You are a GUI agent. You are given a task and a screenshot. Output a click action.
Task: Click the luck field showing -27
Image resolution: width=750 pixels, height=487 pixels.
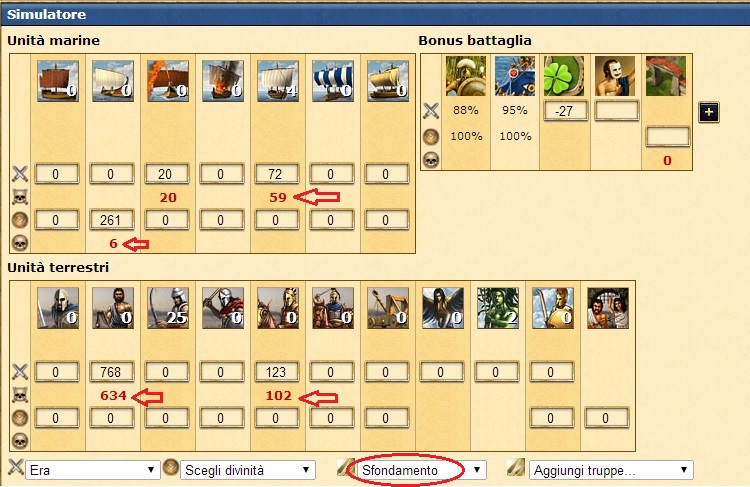coord(564,111)
